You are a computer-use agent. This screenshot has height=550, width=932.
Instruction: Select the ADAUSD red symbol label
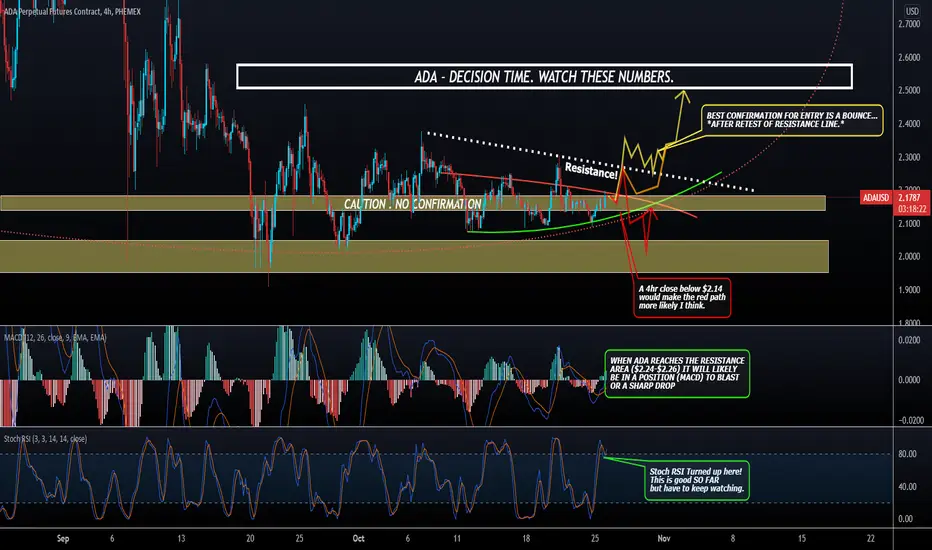(876, 197)
